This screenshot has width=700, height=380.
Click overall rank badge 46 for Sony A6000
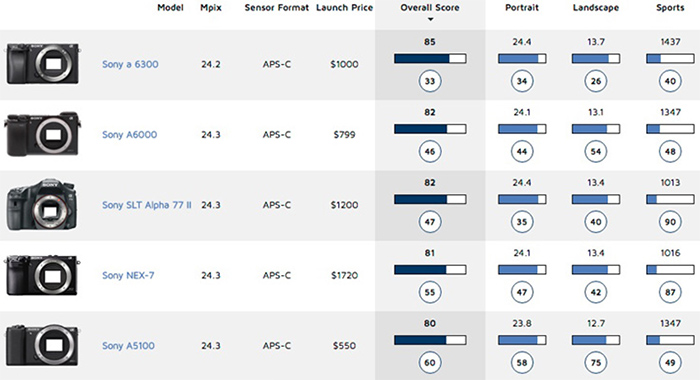tap(430, 152)
